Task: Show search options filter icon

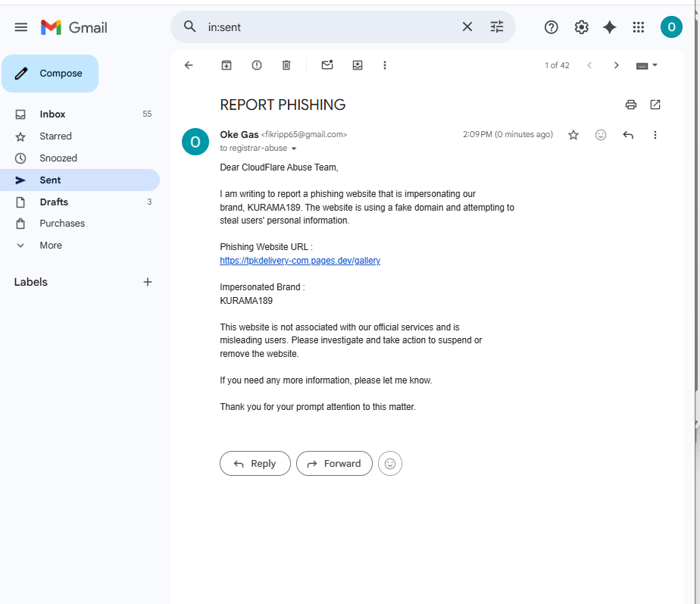Action: [x=497, y=27]
